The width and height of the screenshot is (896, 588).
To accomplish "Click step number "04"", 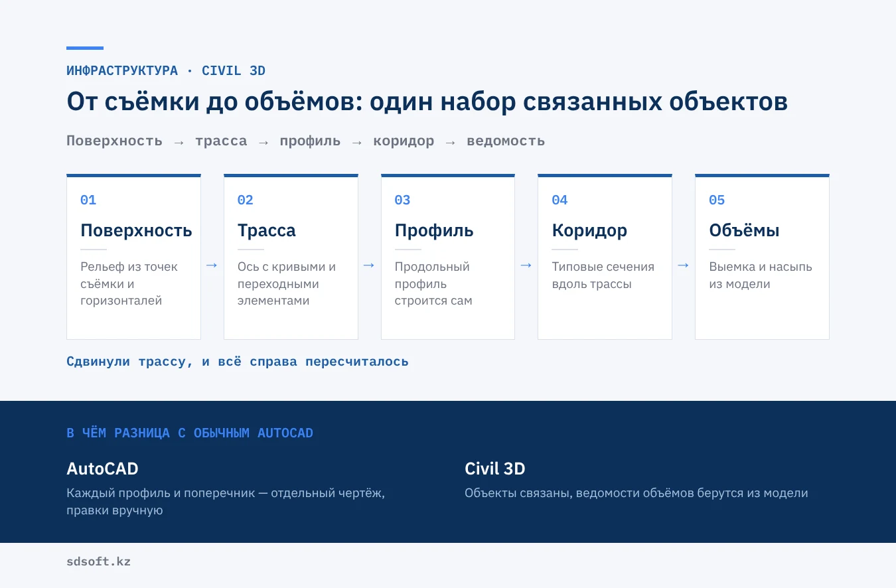I will 560,200.
